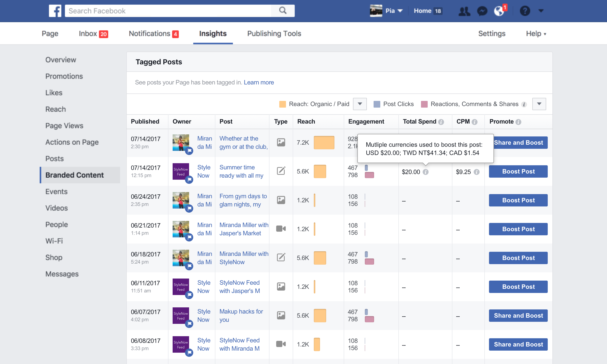Click Boost Post for Summer time post
The image size is (607, 364).
tap(518, 171)
